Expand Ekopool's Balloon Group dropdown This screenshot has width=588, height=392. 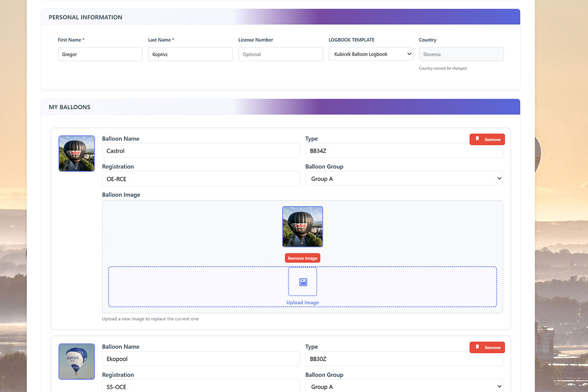[x=404, y=386]
